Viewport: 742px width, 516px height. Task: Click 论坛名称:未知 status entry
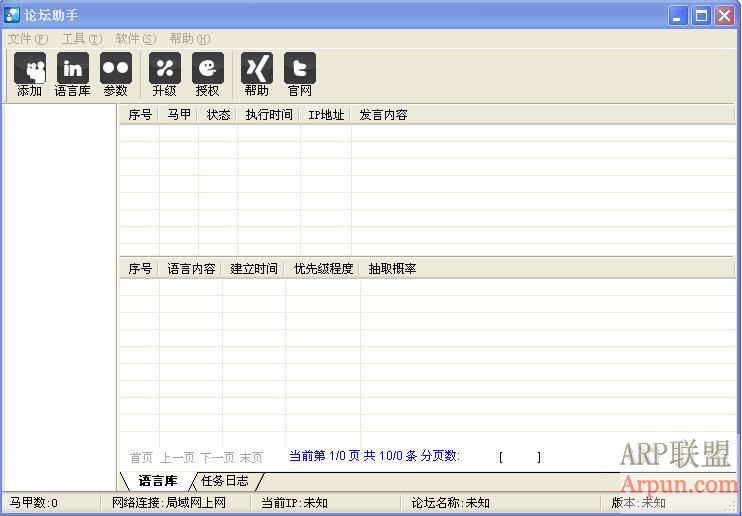tap(450, 503)
